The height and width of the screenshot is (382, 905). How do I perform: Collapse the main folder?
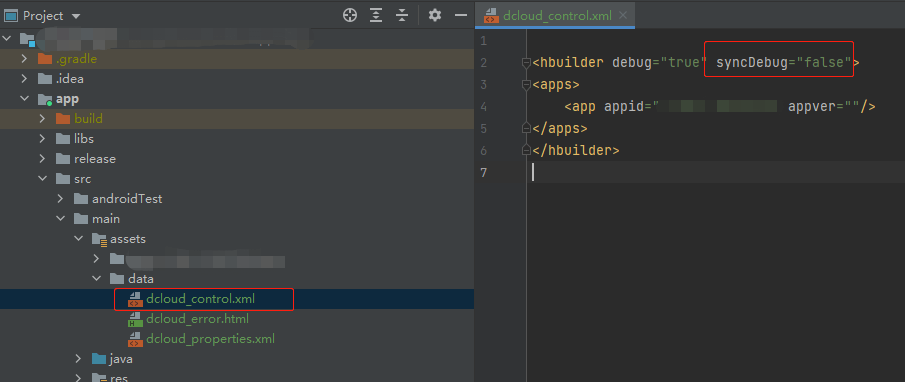pyautogui.click(x=61, y=219)
